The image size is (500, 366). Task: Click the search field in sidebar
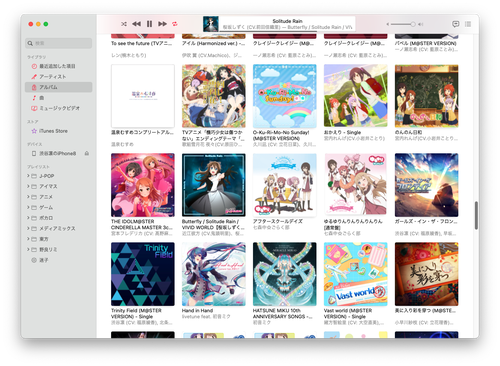(59, 43)
